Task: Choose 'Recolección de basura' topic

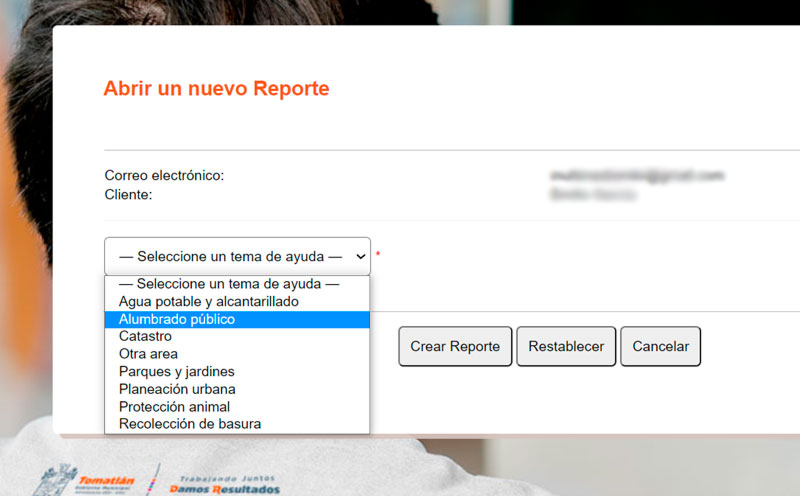Action: [x=189, y=424]
